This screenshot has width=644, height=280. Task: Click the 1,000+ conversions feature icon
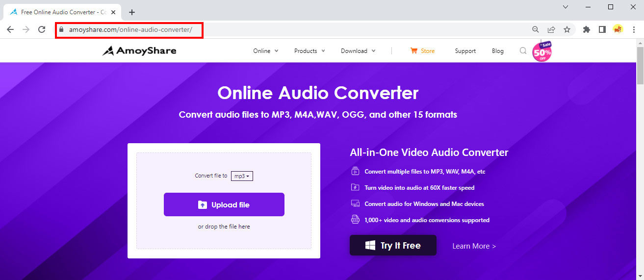coord(355,220)
